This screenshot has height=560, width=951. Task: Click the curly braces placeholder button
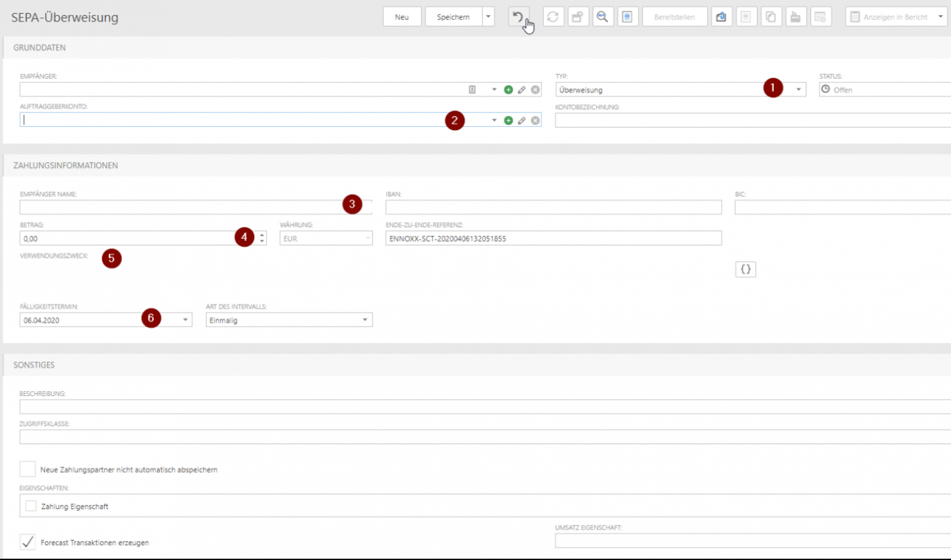tap(745, 270)
